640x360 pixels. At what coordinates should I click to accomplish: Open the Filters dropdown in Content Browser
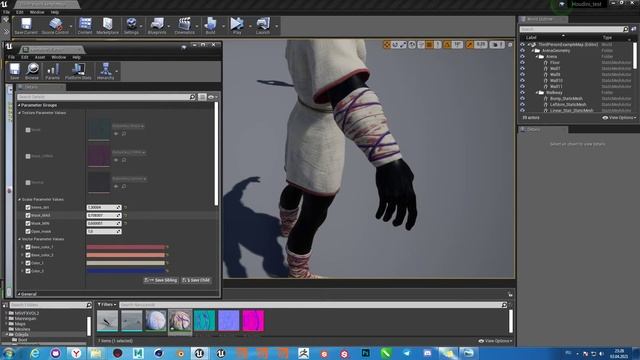click(107, 304)
